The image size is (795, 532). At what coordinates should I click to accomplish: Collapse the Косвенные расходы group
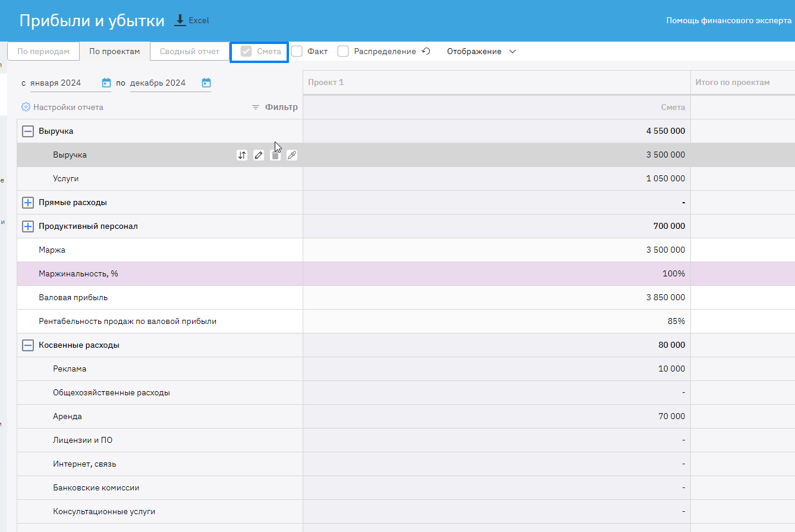pyautogui.click(x=28, y=345)
